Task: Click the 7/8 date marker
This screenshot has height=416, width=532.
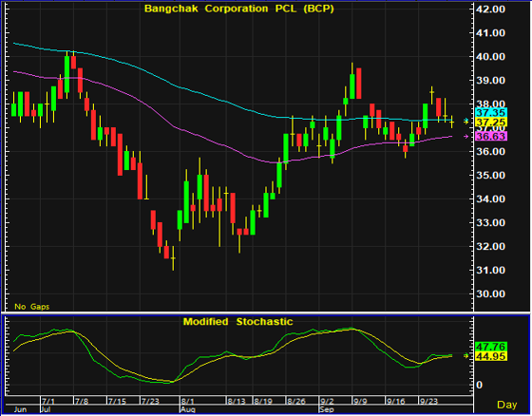Action: pos(82,402)
